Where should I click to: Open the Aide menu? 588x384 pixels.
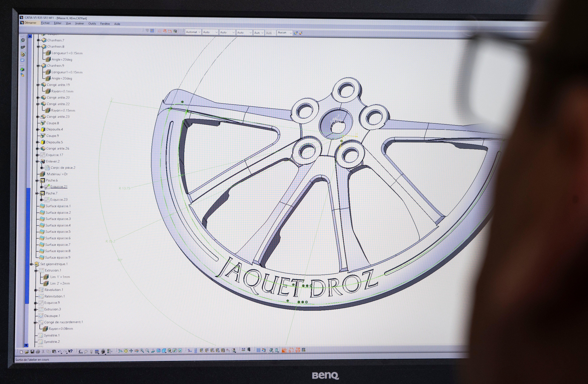pos(117,24)
